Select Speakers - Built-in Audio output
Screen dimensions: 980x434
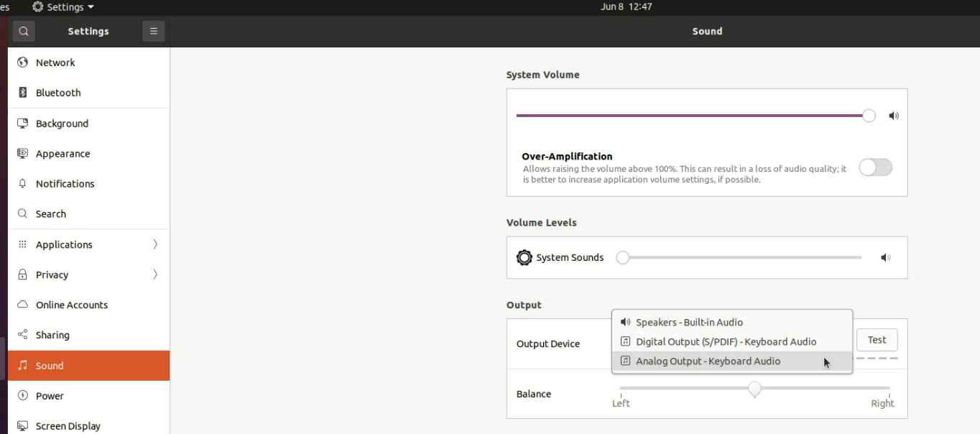pos(732,323)
